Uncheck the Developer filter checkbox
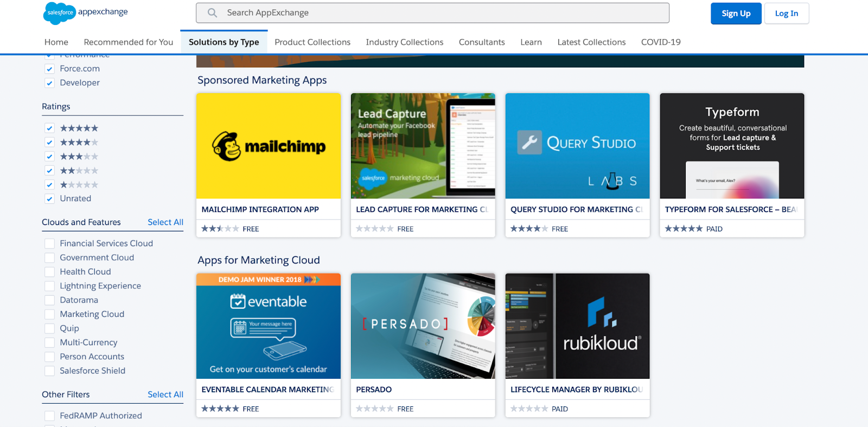The height and width of the screenshot is (427, 868). pos(49,83)
